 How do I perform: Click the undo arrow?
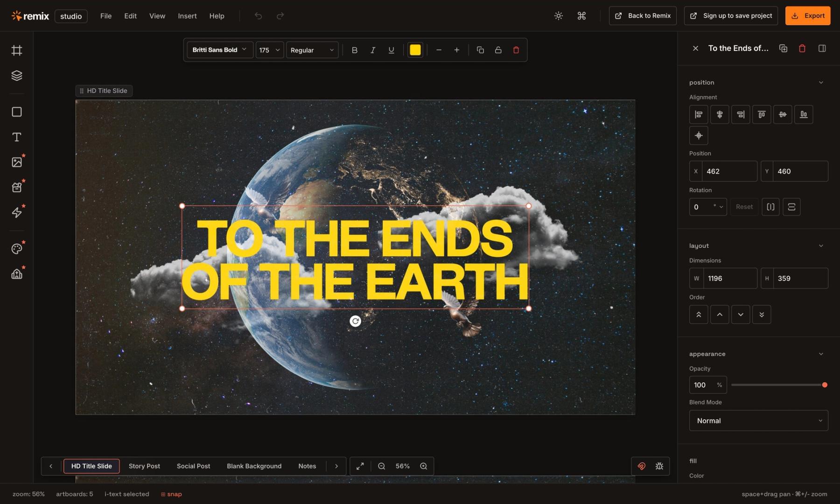pyautogui.click(x=258, y=16)
